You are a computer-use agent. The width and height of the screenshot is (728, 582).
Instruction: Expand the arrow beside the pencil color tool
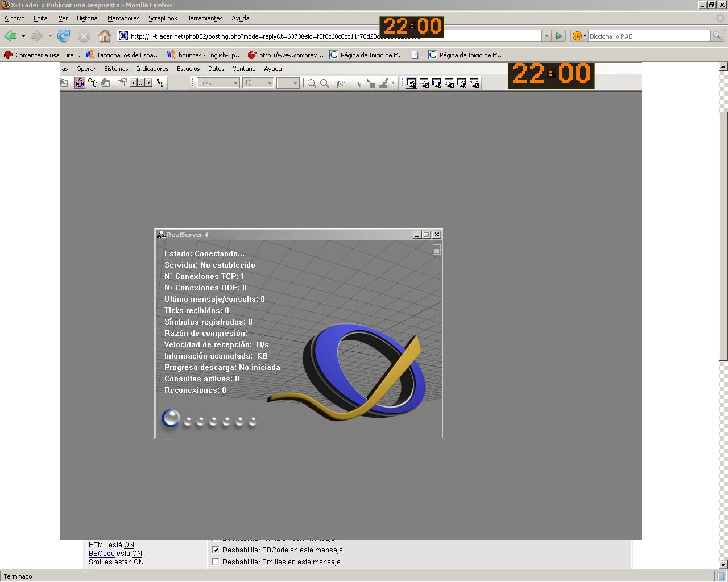point(393,83)
